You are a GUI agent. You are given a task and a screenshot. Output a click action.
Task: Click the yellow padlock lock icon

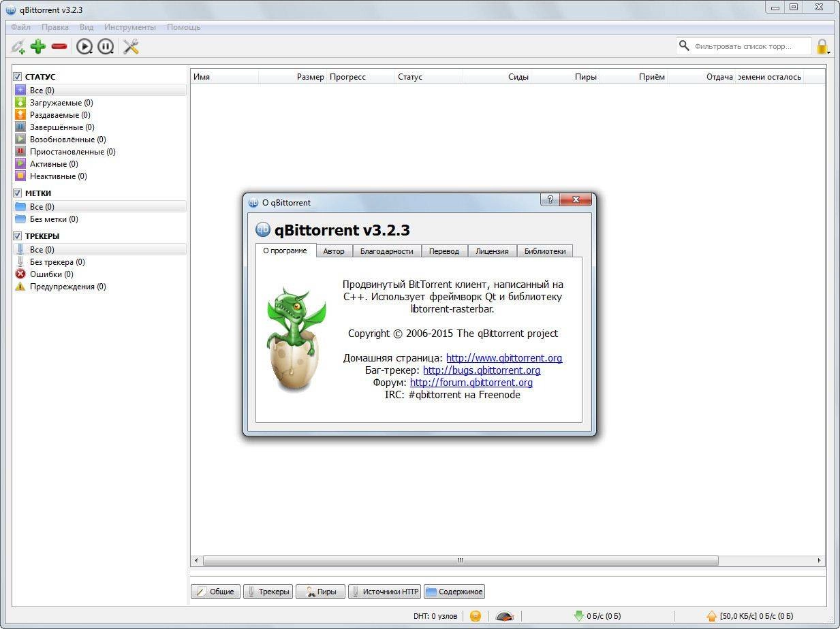(822, 46)
